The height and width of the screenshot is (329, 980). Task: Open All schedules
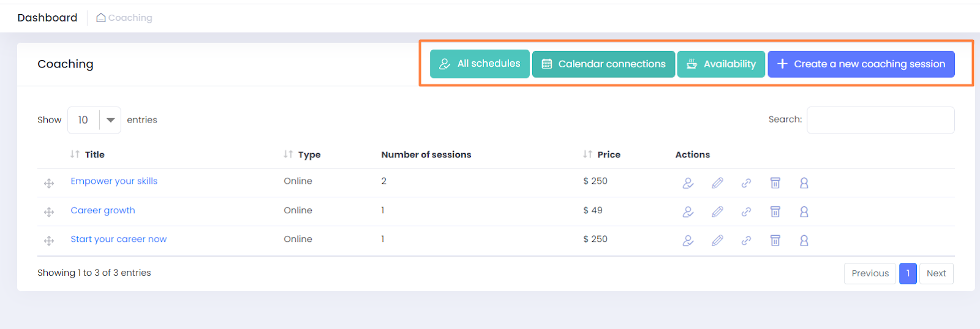(480, 64)
